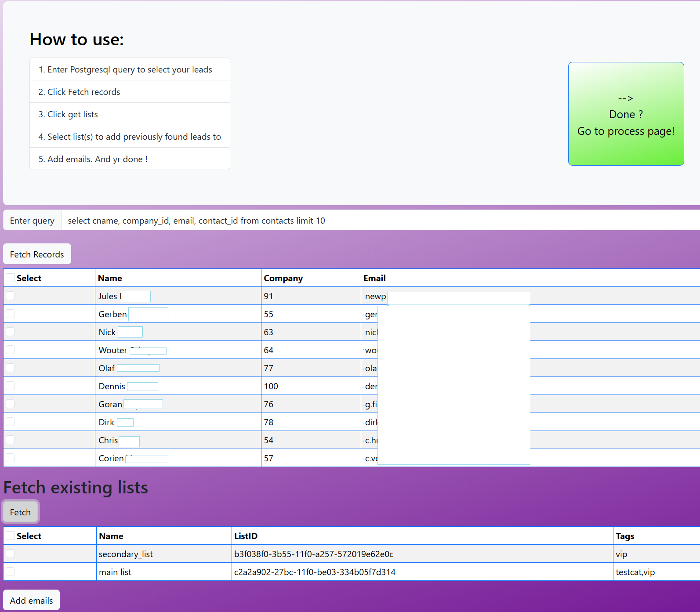Open the green Go to process page button

pos(625,114)
